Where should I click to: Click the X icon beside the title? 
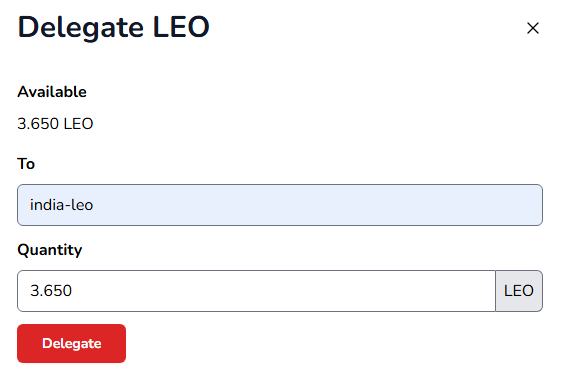point(533,28)
